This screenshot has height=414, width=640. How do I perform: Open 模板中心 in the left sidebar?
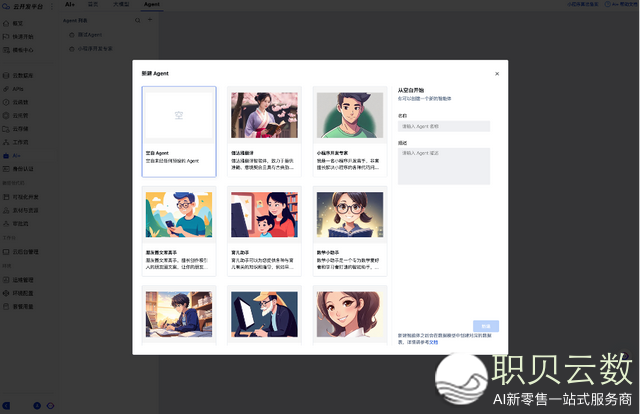click(x=22, y=48)
